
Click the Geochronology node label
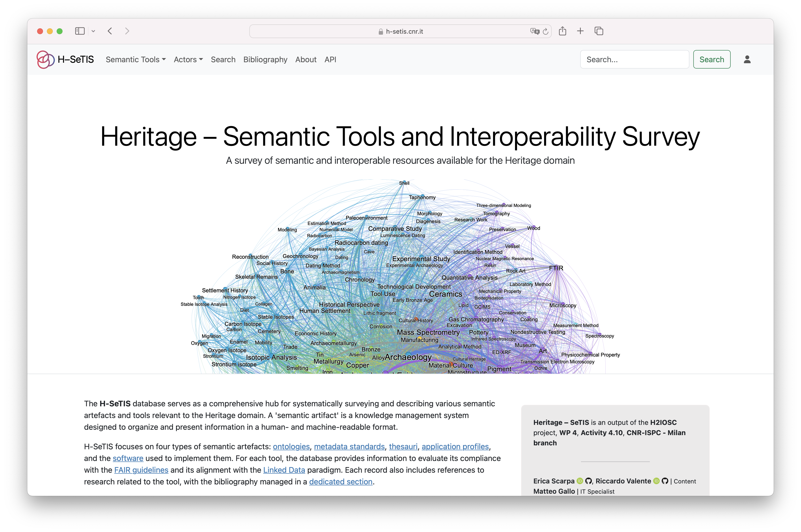[x=301, y=256]
